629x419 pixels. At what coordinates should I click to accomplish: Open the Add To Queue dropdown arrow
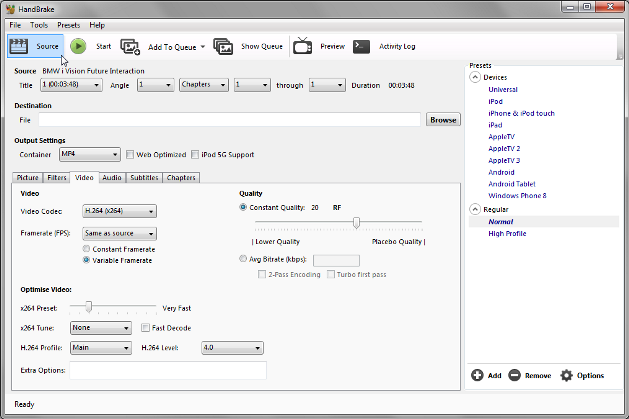pyautogui.click(x=203, y=47)
